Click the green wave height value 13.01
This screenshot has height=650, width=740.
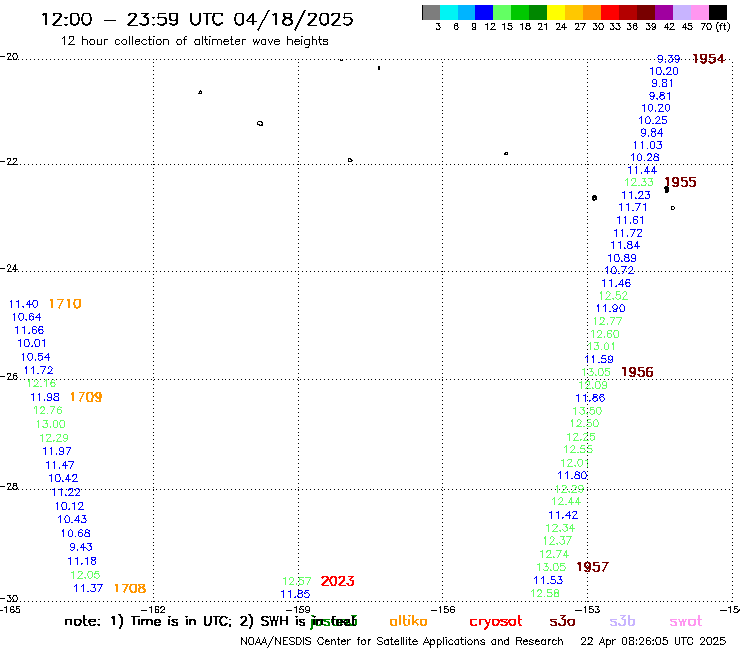pyautogui.click(x=602, y=346)
